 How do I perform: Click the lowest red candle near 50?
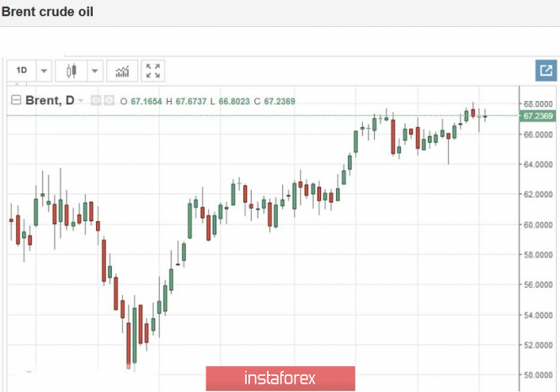coord(129,344)
